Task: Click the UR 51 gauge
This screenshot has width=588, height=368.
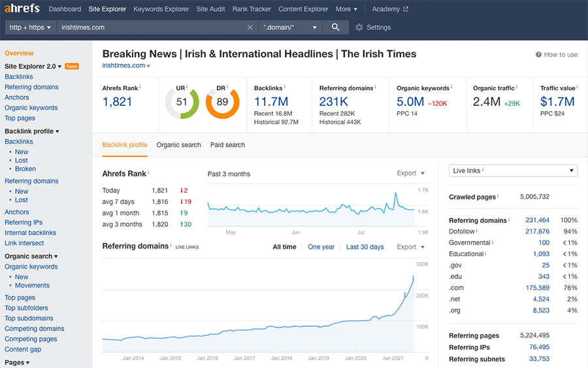Action: (182, 102)
